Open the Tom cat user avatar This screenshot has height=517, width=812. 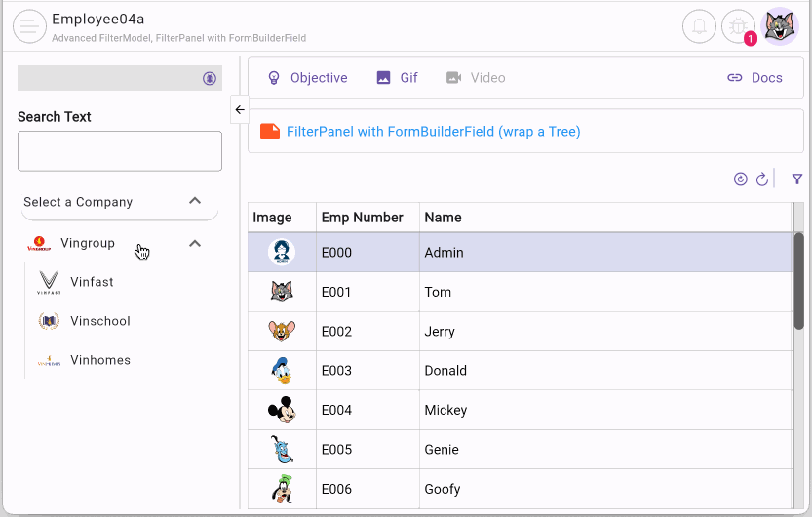click(x=780, y=26)
